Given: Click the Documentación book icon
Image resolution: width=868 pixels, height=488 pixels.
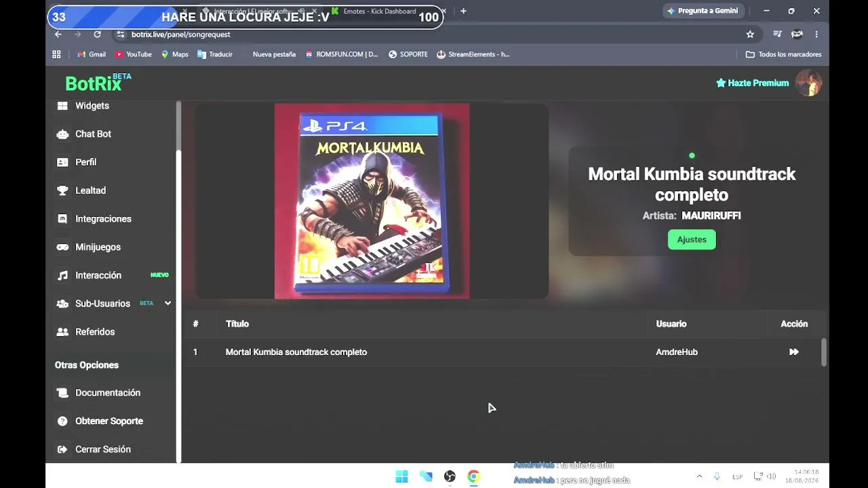Looking at the screenshot, I should pos(62,393).
